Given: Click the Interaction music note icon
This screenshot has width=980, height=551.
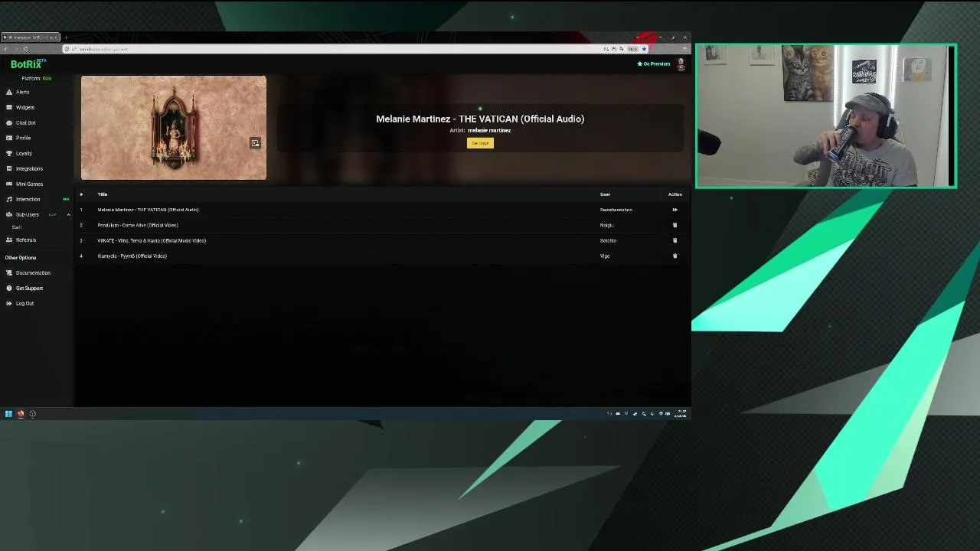Looking at the screenshot, I should [8, 199].
